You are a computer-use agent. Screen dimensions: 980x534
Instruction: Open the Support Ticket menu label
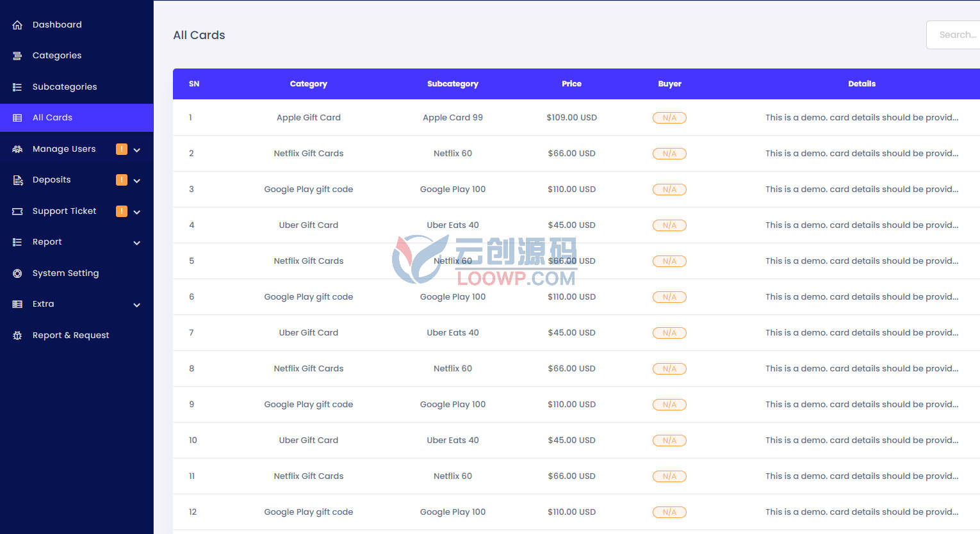click(64, 211)
